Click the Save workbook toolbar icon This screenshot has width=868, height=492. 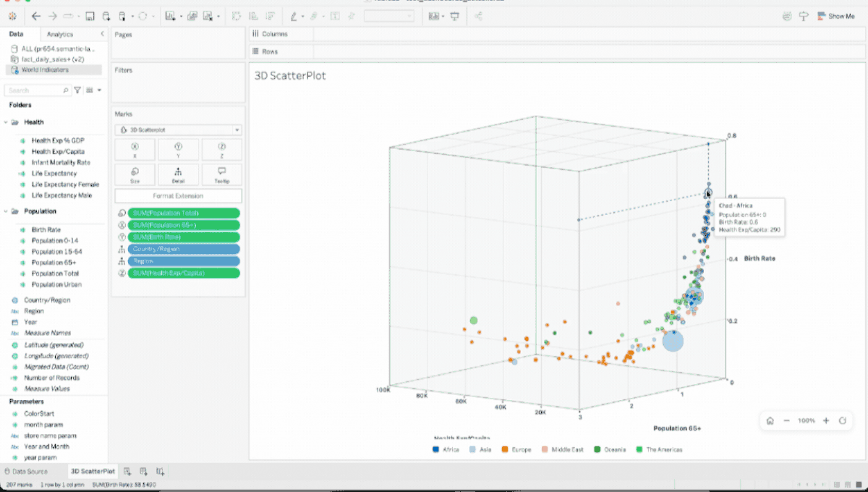(x=90, y=16)
